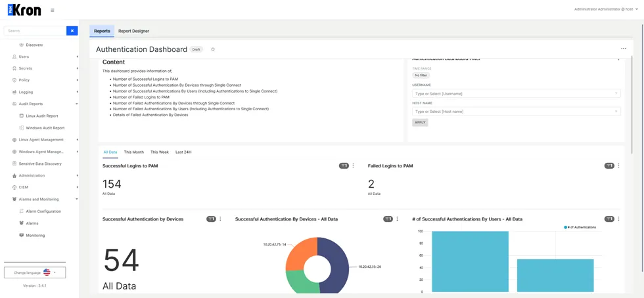Expand the Policy menu arrow
The image size is (644, 298).
click(x=77, y=80)
